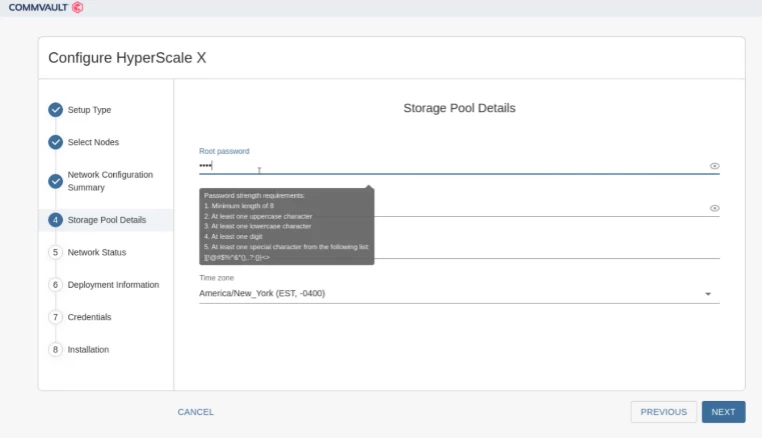Click the step 5 number circle

[x=56, y=253]
